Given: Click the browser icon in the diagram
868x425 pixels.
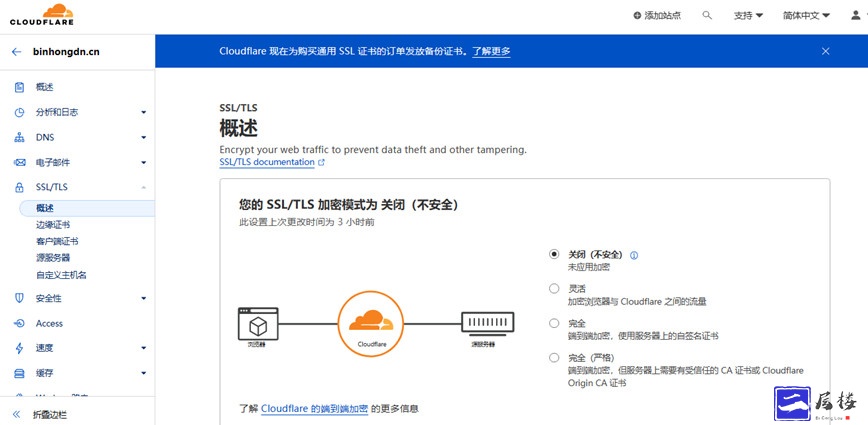Looking at the screenshot, I should 258,324.
